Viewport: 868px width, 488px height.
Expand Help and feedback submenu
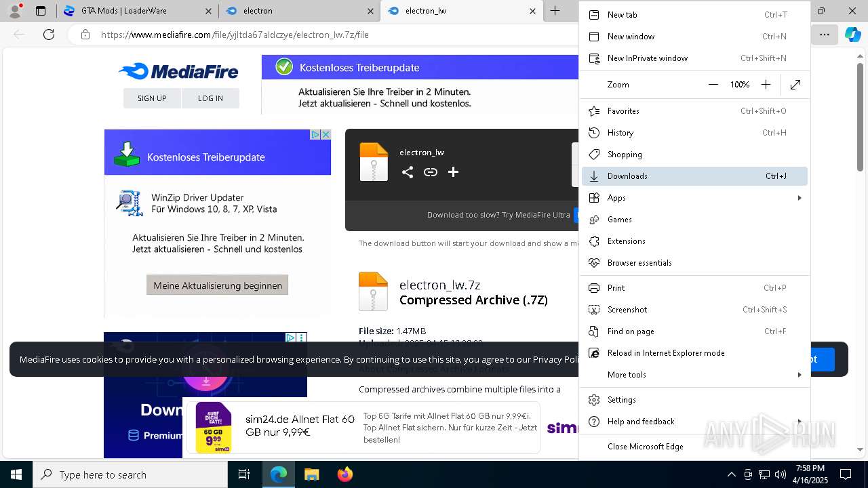point(800,422)
